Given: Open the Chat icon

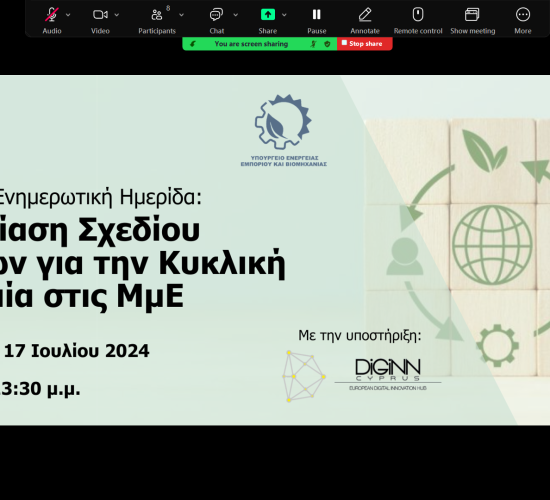Looking at the screenshot, I should (216, 15).
